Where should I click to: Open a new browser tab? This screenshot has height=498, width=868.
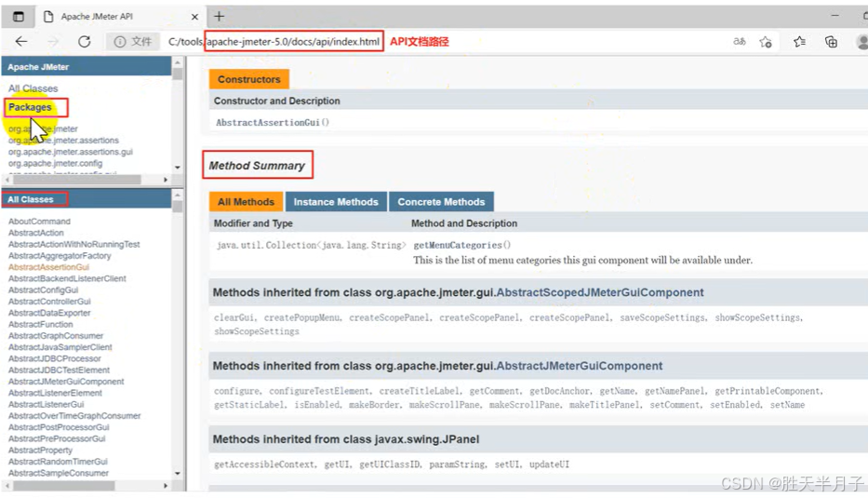(x=220, y=17)
